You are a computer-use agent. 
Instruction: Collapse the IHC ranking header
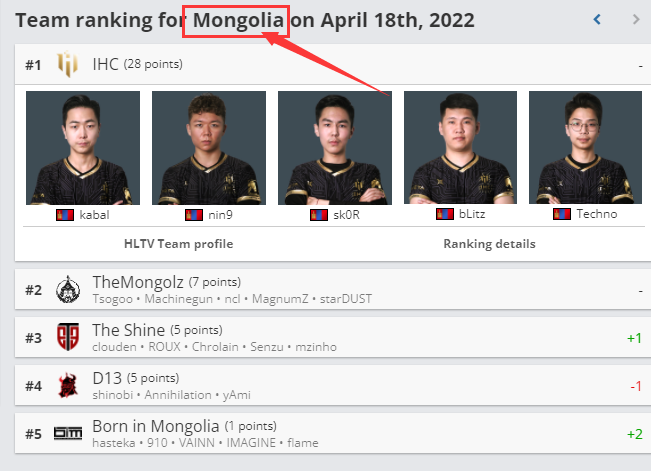(333, 64)
